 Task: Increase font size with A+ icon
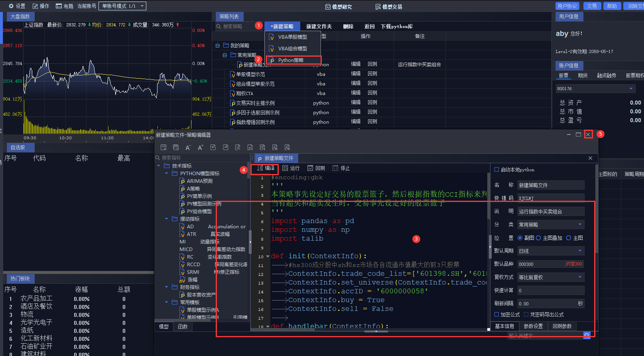[201, 147]
